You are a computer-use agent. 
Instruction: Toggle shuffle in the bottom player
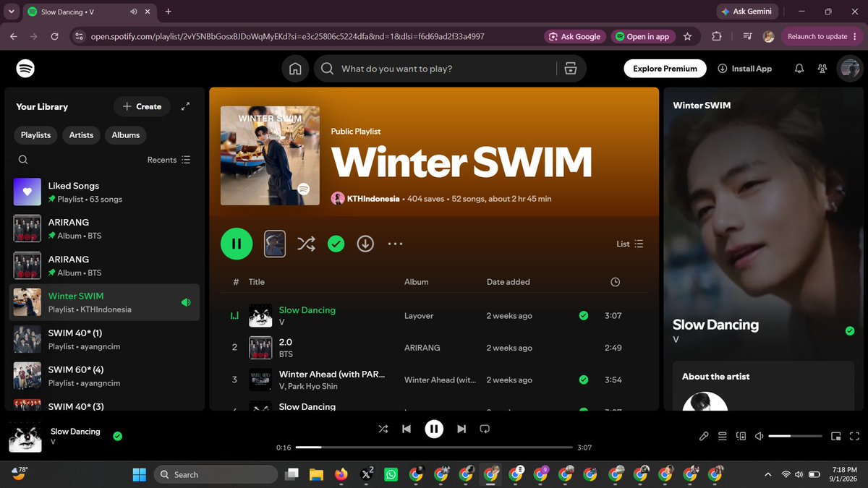(x=383, y=429)
